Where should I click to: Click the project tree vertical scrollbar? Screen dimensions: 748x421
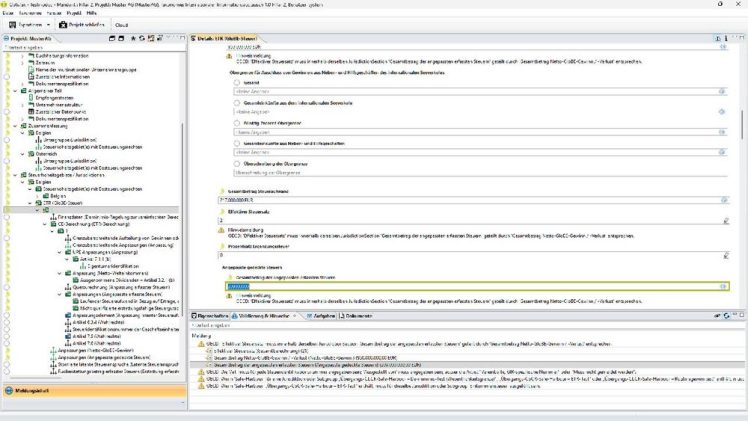pos(182,219)
